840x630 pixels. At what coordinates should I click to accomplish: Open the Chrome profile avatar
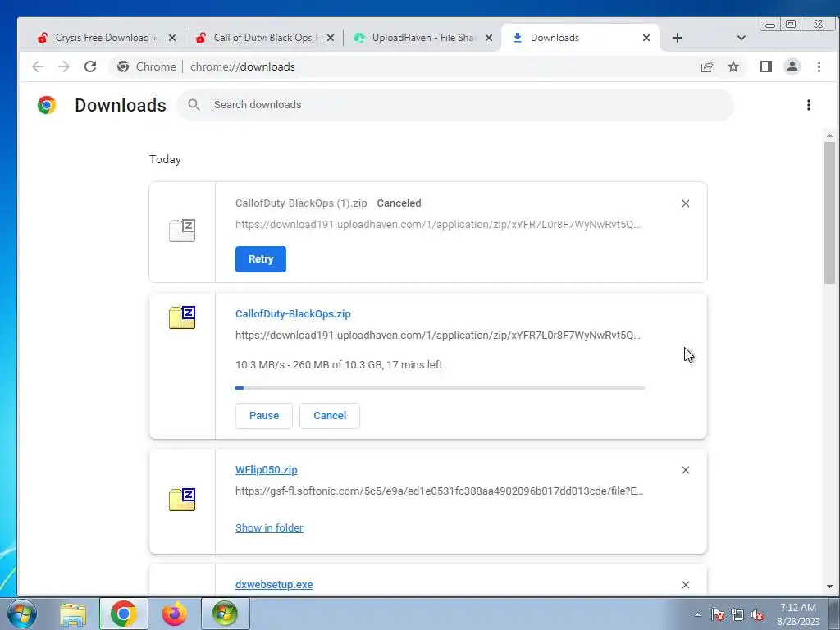[792, 66]
